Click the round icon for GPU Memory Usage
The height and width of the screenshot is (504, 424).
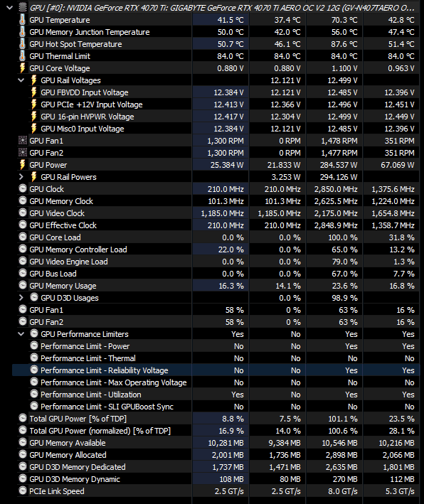click(x=23, y=286)
